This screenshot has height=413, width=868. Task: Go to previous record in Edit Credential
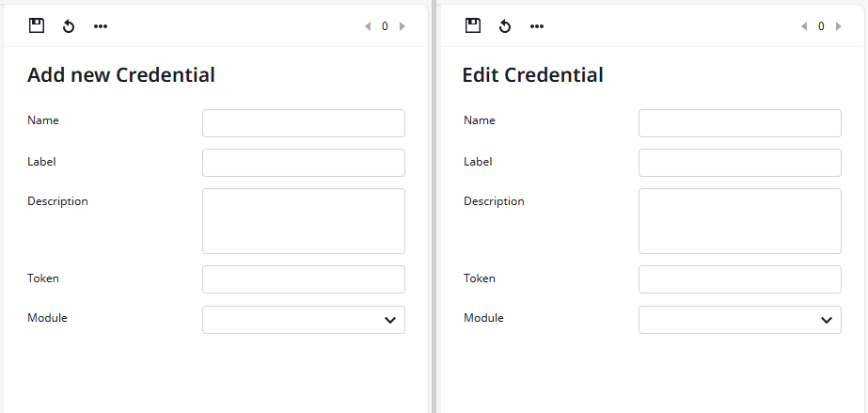pos(804,26)
